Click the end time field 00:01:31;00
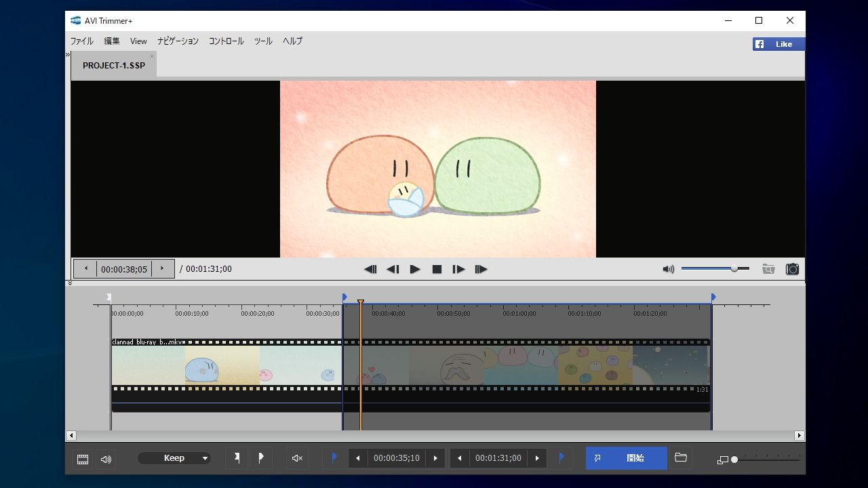 click(x=498, y=458)
